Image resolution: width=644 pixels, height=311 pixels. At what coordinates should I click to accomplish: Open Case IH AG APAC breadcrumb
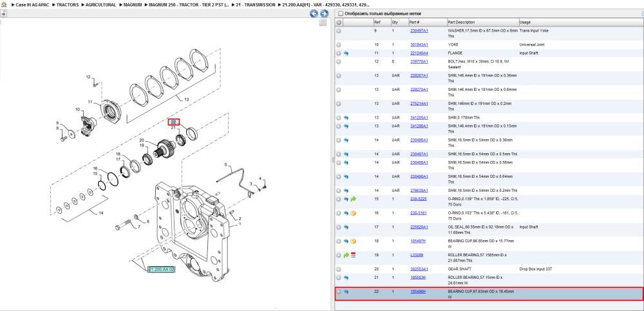[x=31, y=5]
